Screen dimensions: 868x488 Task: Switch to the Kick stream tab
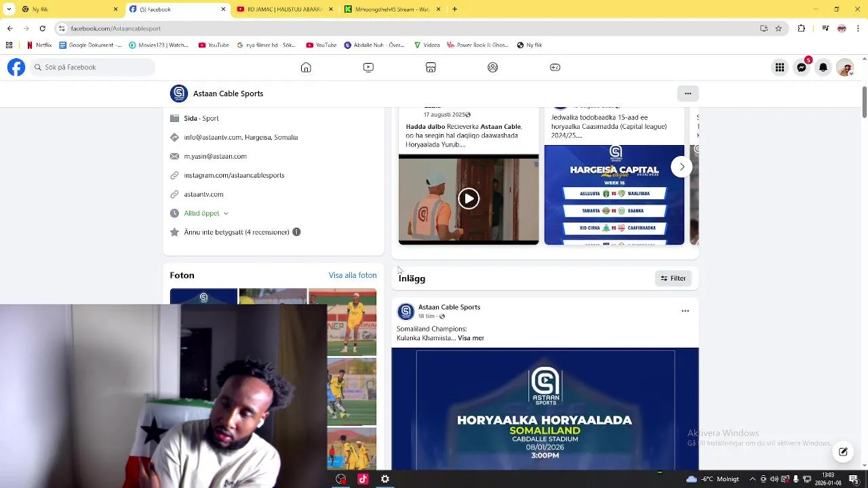(x=392, y=9)
